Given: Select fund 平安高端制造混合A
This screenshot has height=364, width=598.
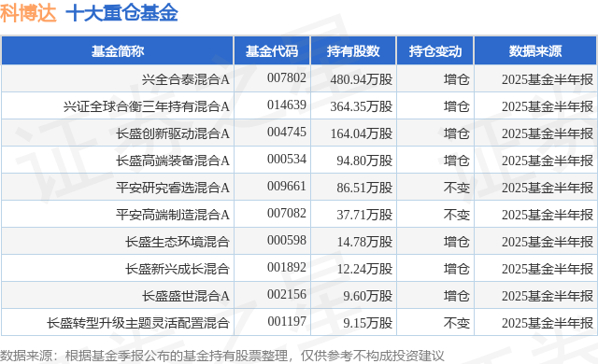Looking at the screenshot, I should pyautogui.click(x=173, y=215).
